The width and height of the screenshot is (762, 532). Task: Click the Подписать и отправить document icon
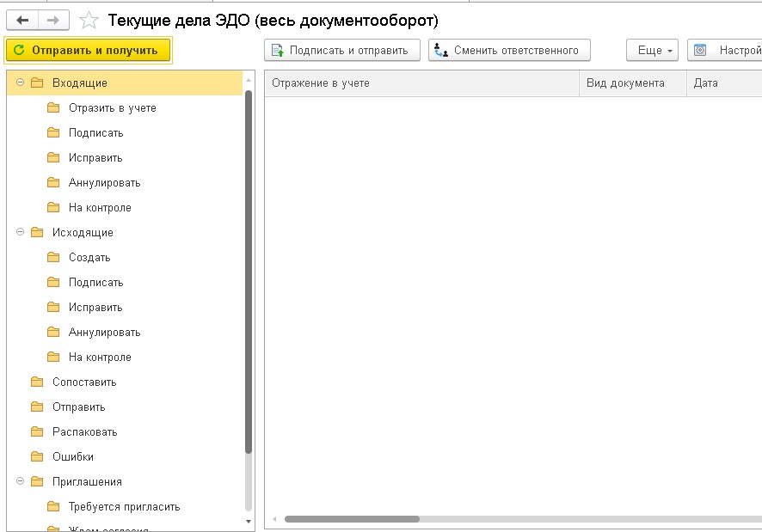(278, 50)
